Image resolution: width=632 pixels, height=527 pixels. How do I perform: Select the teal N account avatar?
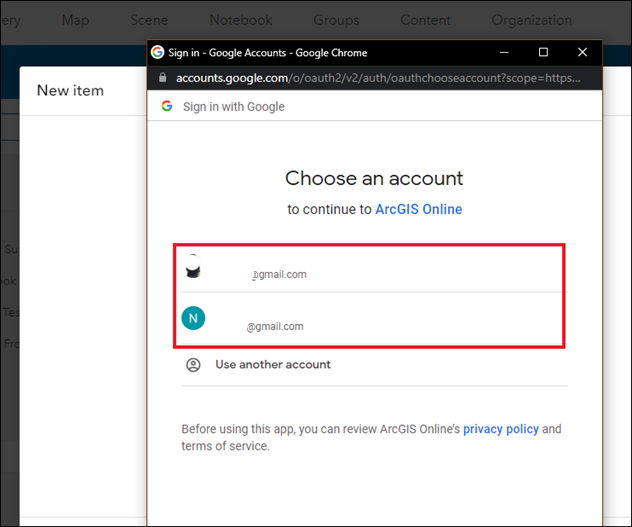[193, 319]
